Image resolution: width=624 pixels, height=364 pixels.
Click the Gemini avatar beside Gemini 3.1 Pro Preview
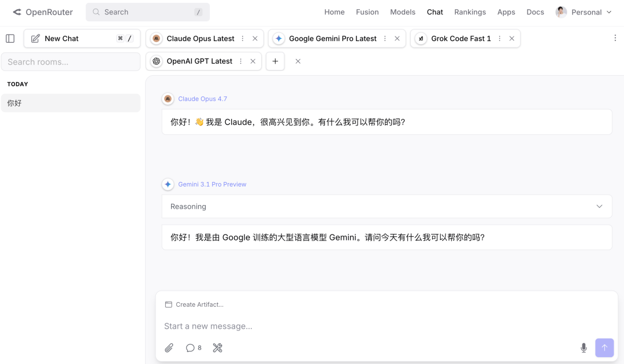(168, 184)
